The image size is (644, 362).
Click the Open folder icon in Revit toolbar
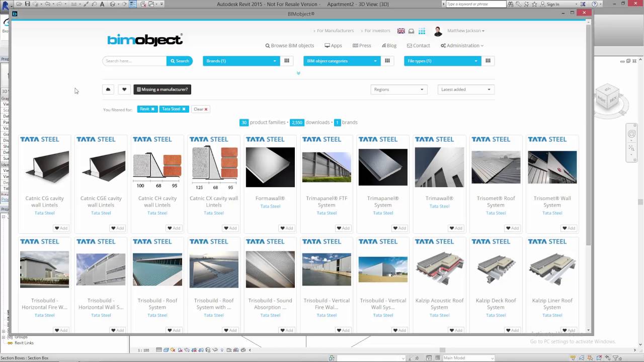[19, 4]
